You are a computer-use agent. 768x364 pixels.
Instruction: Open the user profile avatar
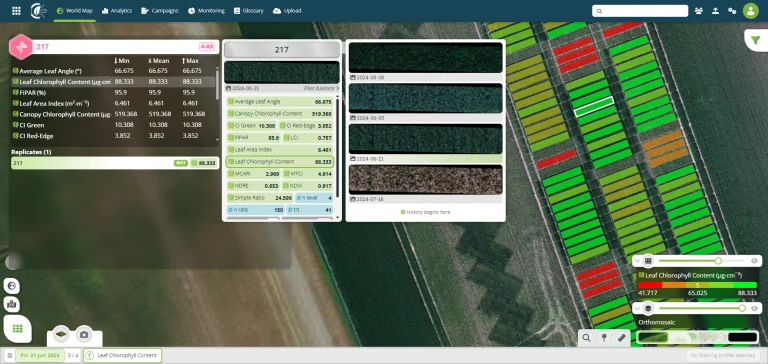(x=750, y=11)
